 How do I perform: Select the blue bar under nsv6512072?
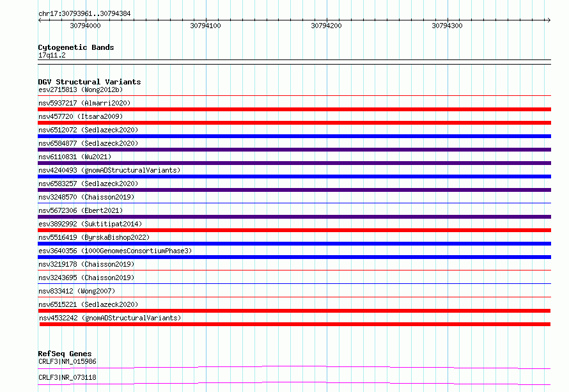[x=294, y=136]
